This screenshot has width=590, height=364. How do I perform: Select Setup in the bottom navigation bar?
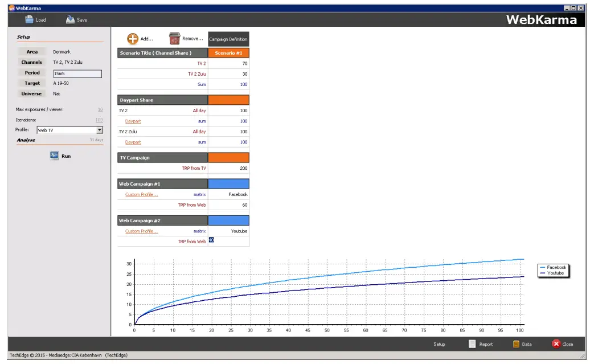439,344
